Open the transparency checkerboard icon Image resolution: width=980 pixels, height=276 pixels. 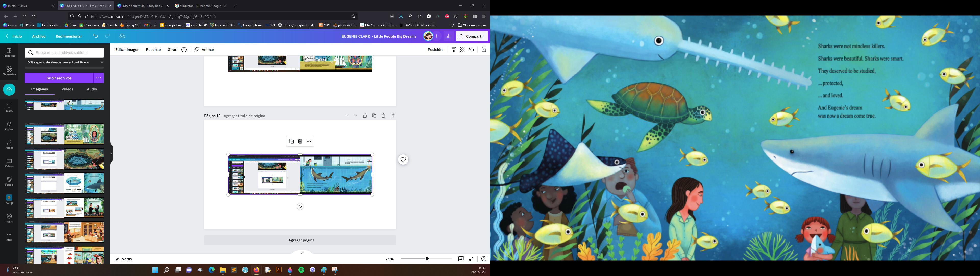pyautogui.click(x=462, y=50)
